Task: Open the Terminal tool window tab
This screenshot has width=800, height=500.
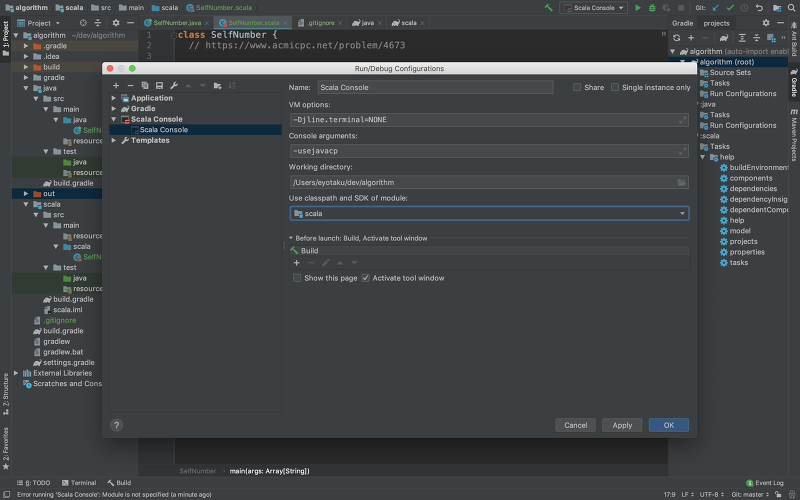Action: 79,483
